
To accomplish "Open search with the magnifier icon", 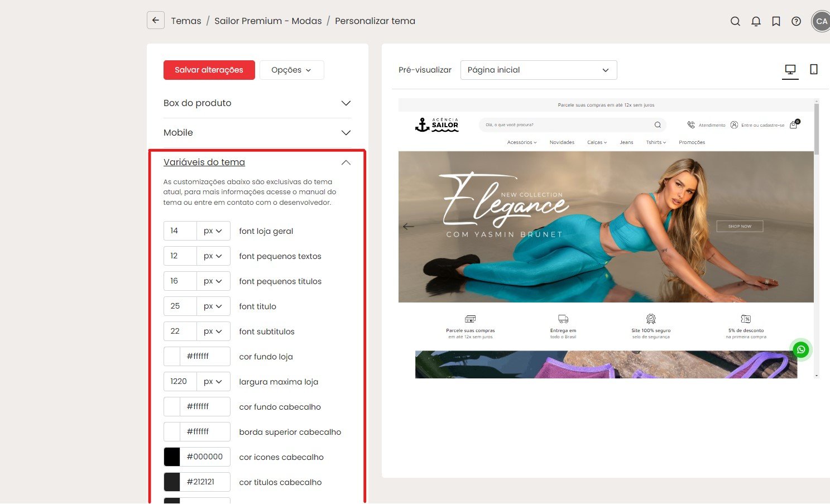I will (x=735, y=21).
